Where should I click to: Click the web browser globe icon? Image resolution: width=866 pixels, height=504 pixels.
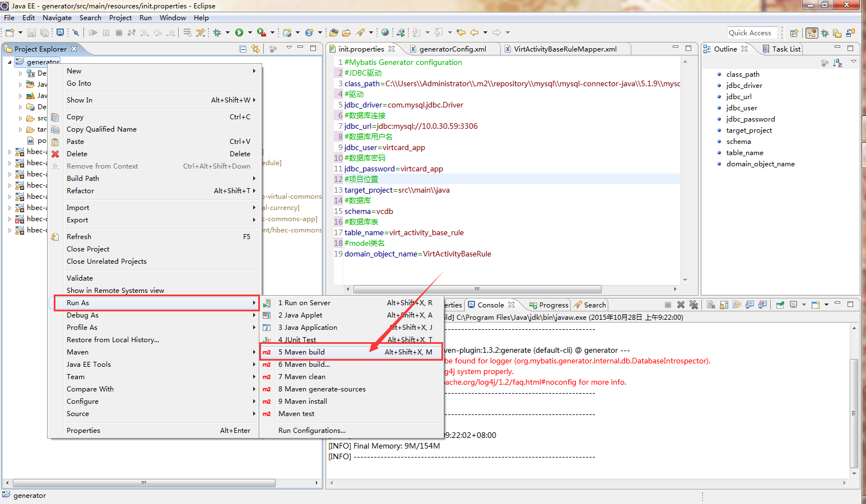pos(385,32)
